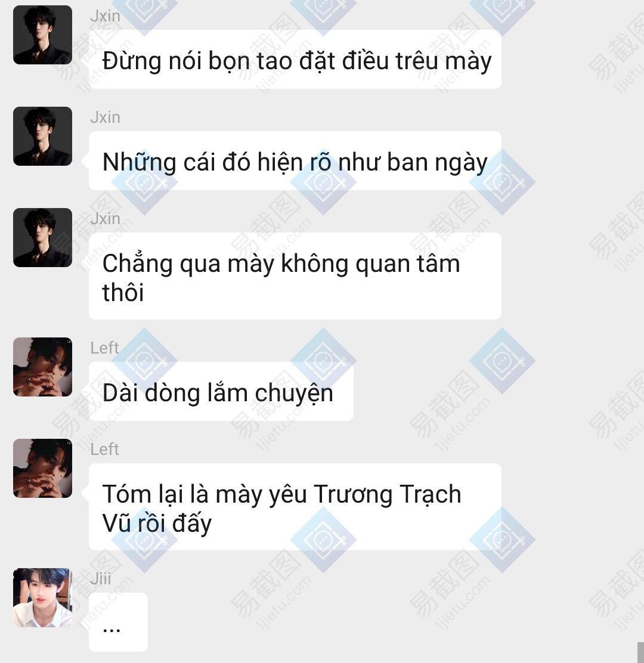
Task: Click sender name Left above 'Dài dòng lắm chuyện'
Action: point(104,348)
